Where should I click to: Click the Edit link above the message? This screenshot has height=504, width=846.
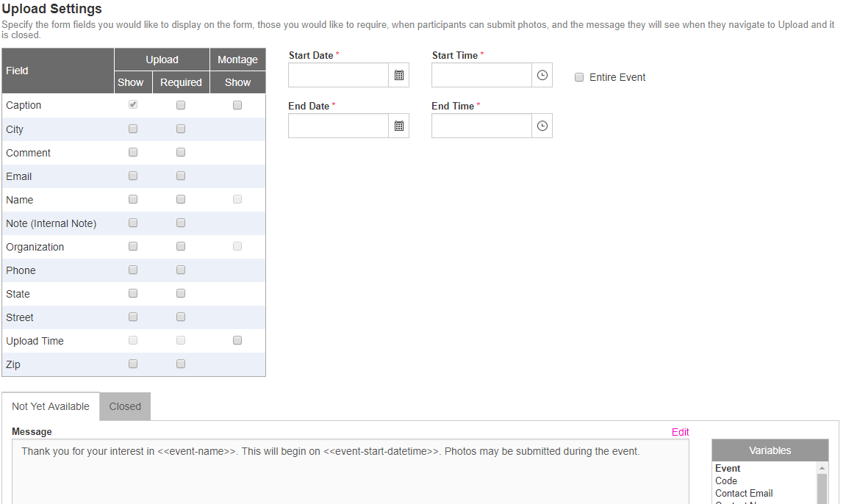tap(680, 432)
